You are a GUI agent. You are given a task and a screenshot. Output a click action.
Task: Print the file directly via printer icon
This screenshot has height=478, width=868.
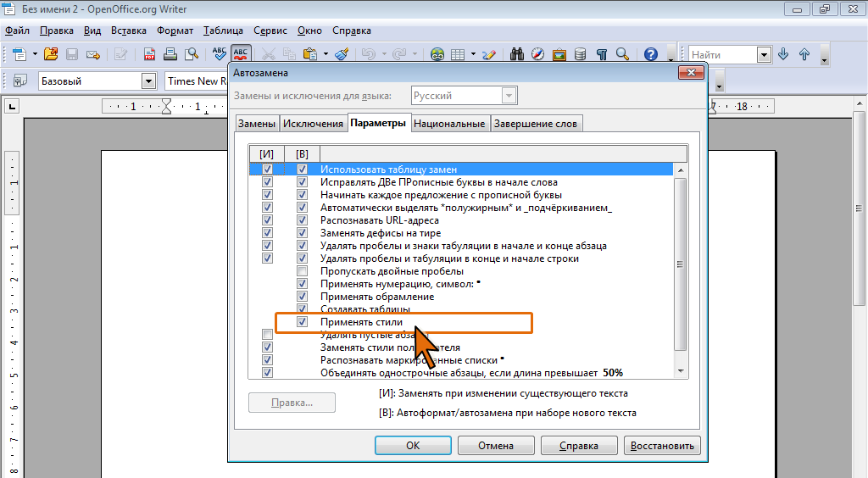click(x=170, y=54)
